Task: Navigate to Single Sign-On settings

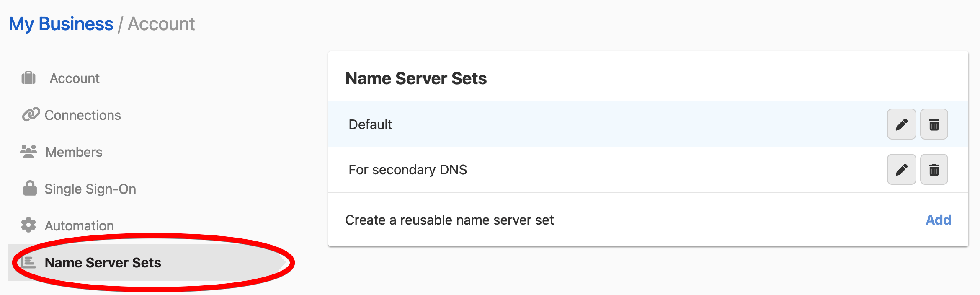Action: pyautogui.click(x=90, y=189)
